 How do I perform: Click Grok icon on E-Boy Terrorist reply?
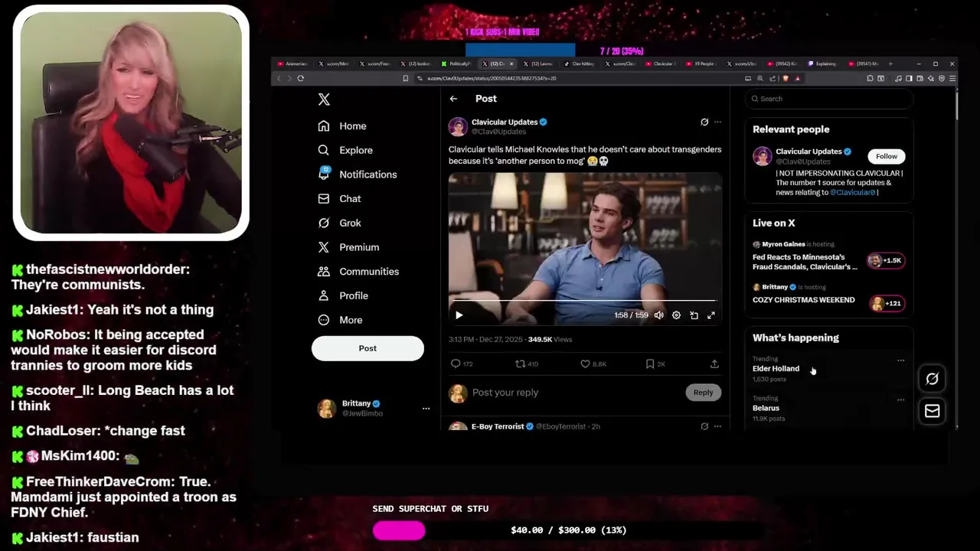(704, 426)
